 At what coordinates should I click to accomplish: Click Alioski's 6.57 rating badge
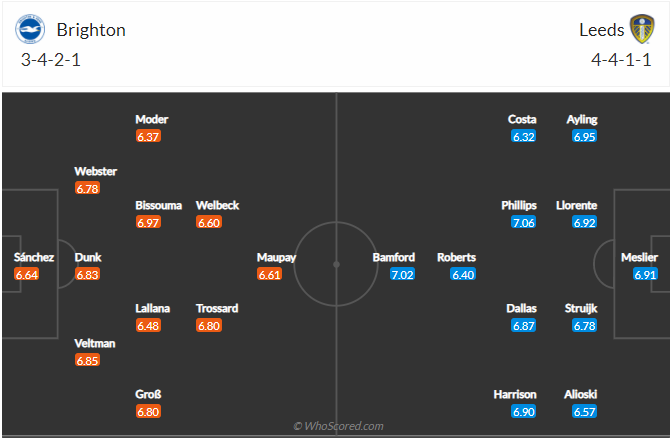[584, 412]
